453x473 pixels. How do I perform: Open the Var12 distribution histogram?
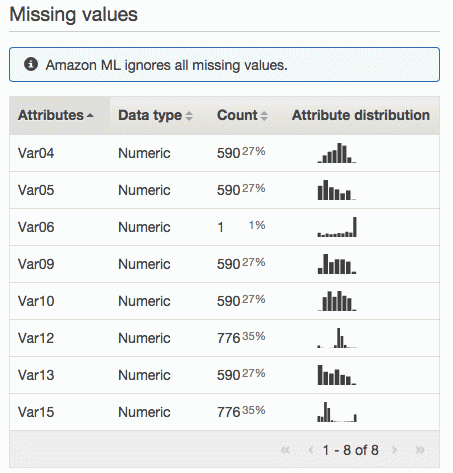(x=337, y=338)
